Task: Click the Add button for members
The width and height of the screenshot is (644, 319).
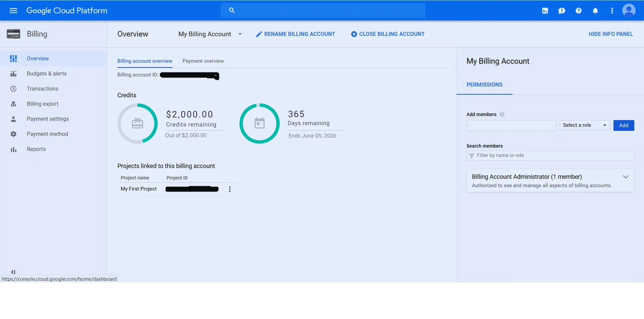Action: coord(624,125)
